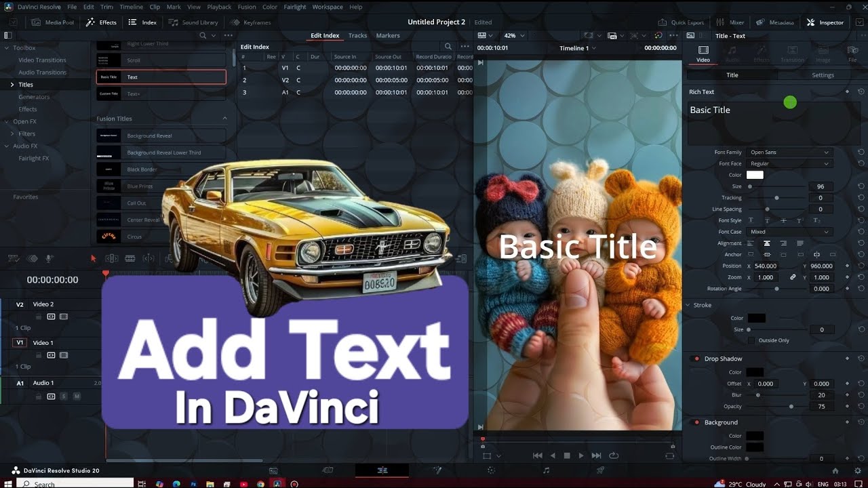Open the Font Face dropdown

[789, 163]
